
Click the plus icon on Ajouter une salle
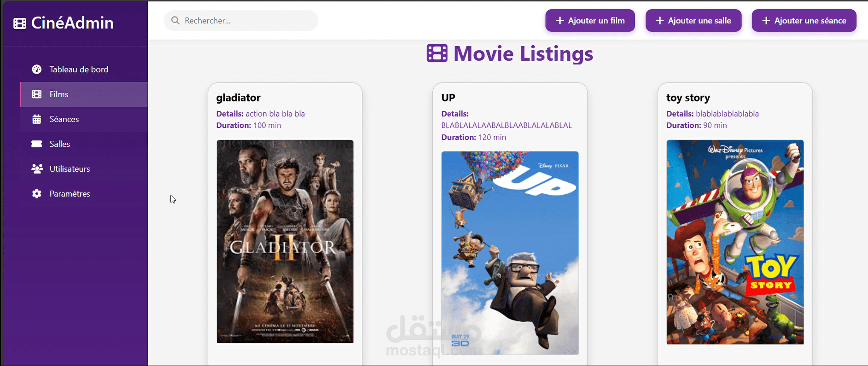pyautogui.click(x=660, y=21)
